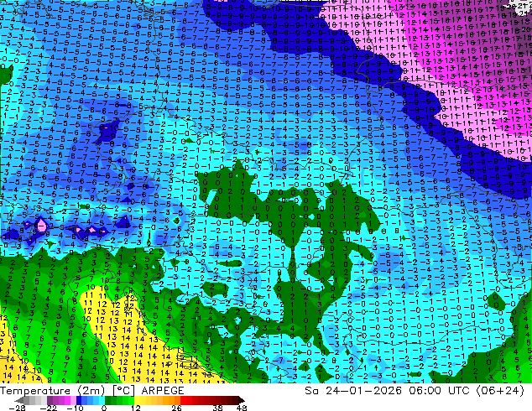Image resolution: width=532 pixels, height=411 pixels.
Task: Click the '[°C]' unit label
Action: coord(123,391)
